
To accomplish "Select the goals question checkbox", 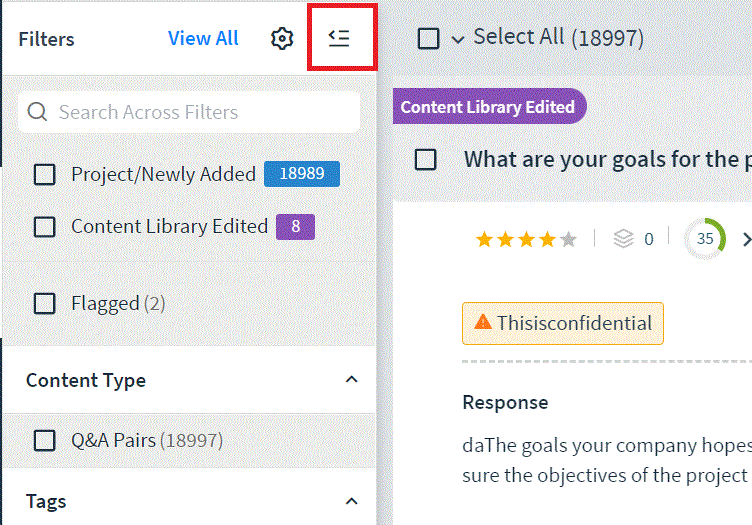I will coord(425,160).
